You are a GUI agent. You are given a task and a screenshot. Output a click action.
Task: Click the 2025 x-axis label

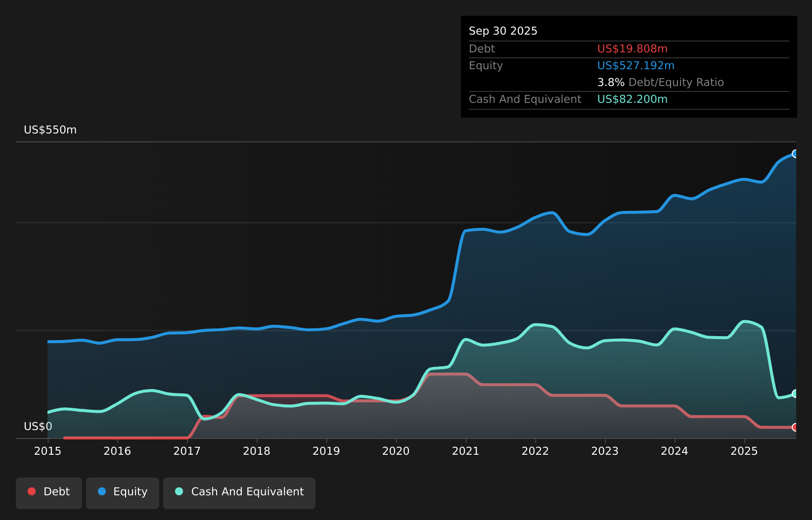(x=744, y=451)
